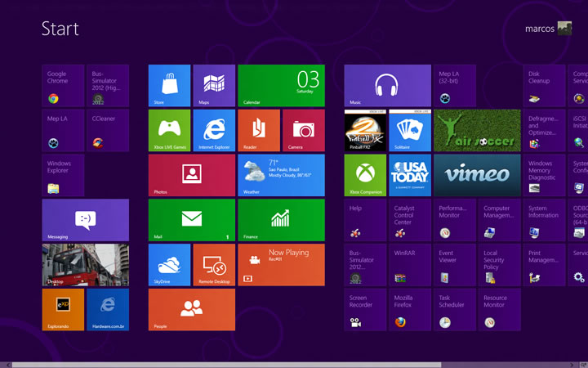Open the Photos tile

192,175
